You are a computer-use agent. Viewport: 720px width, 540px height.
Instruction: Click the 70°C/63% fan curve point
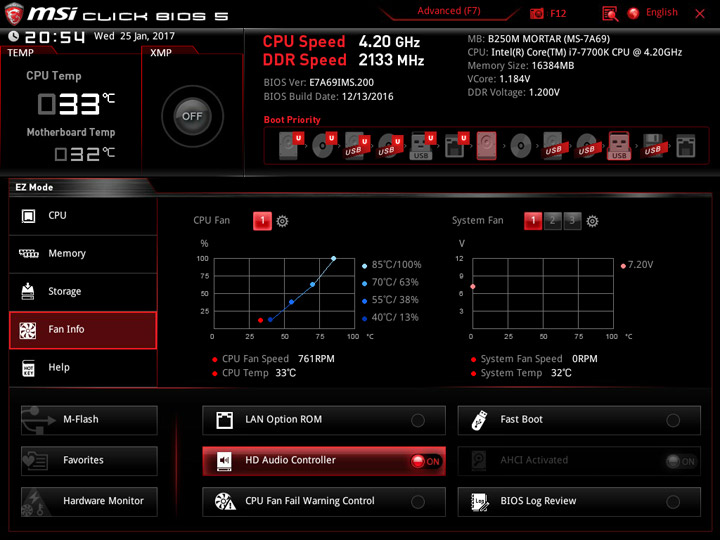[x=313, y=285]
